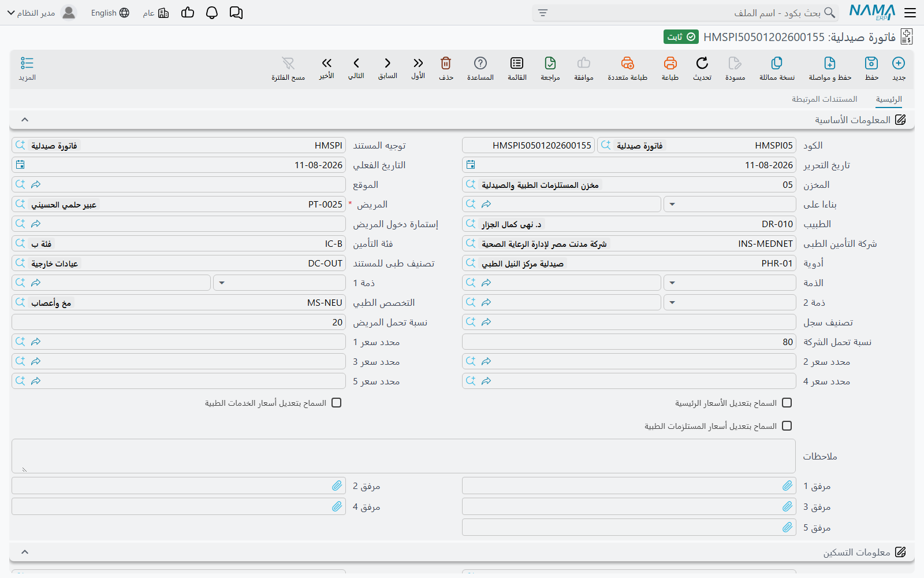Click طباعة متعددة (Multi print) icon
Image resolution: width=924 pixels, height=578 pixels.
(628, 63)
